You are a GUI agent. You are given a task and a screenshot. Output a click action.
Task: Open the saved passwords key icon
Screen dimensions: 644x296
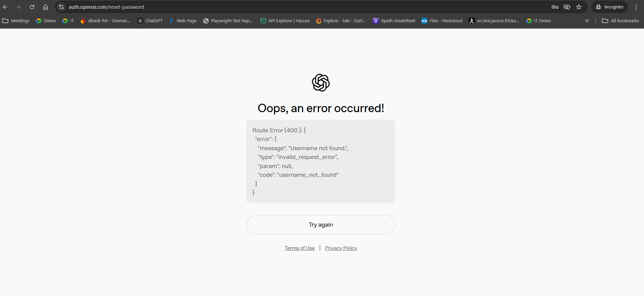point(555,7)
